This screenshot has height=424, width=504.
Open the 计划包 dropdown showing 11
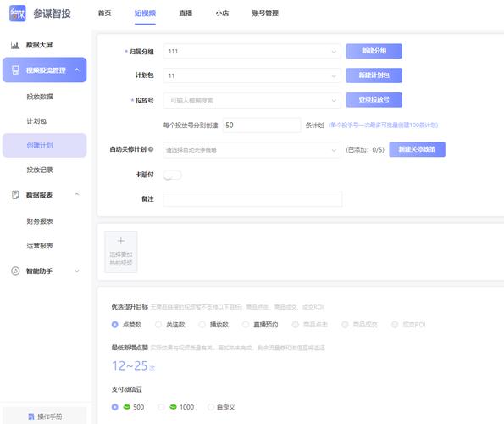(252, 75)
